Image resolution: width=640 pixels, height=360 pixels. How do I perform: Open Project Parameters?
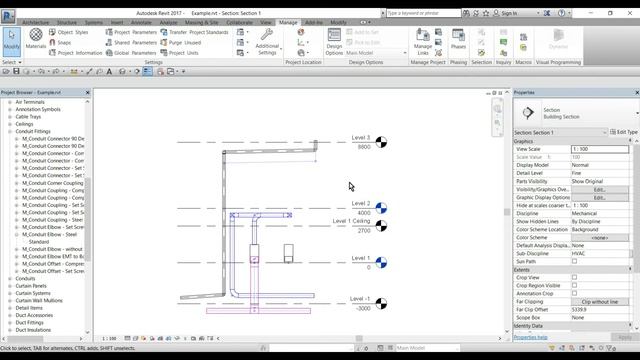(131, 32)
